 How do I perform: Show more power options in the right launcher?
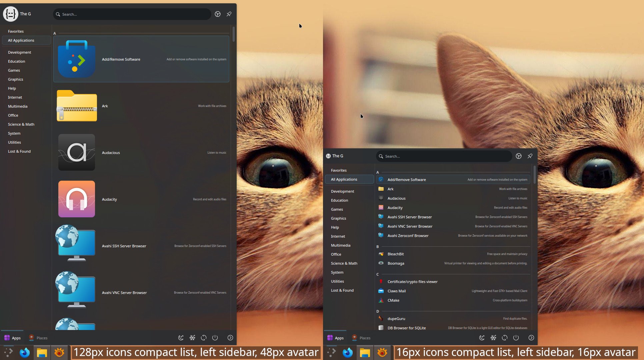(531, 338)
